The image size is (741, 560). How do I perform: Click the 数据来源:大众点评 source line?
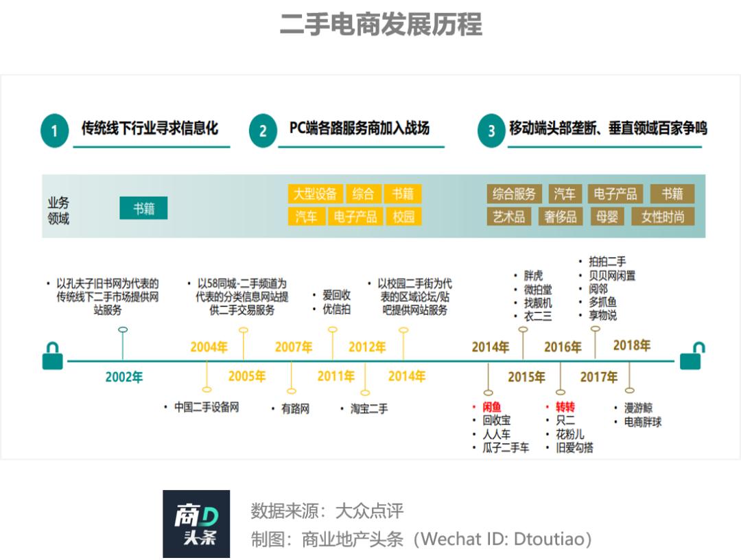(x=327, y=511)
